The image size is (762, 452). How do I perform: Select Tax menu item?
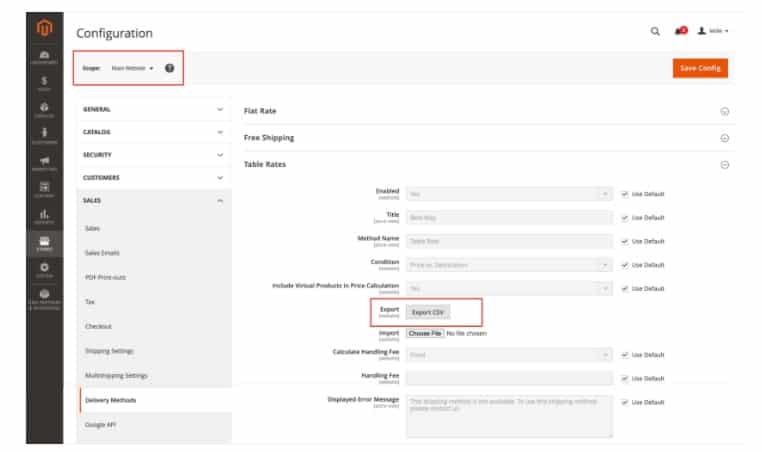click(x=90, y=302)
